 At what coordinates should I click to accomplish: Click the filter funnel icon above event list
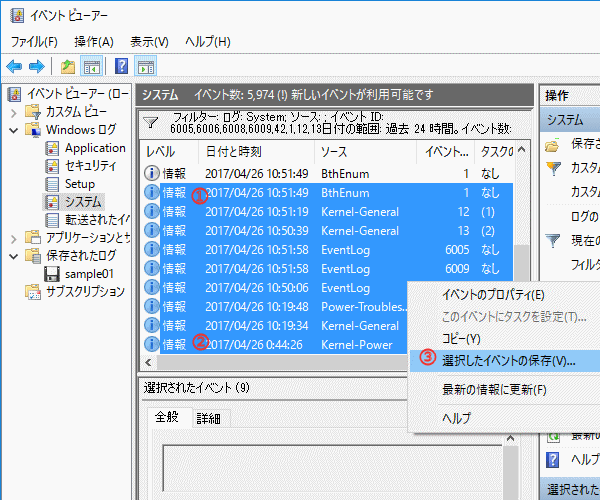click(150, 122)
